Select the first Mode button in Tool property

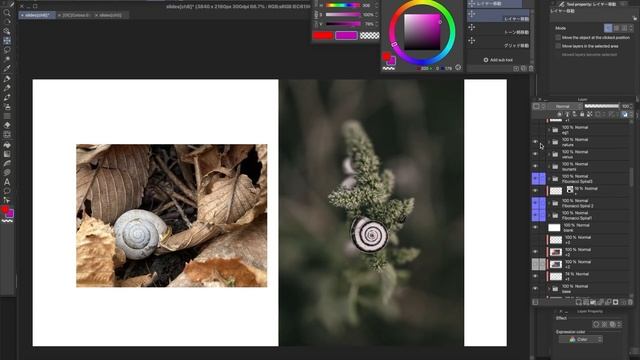click(x=608, y=28)
